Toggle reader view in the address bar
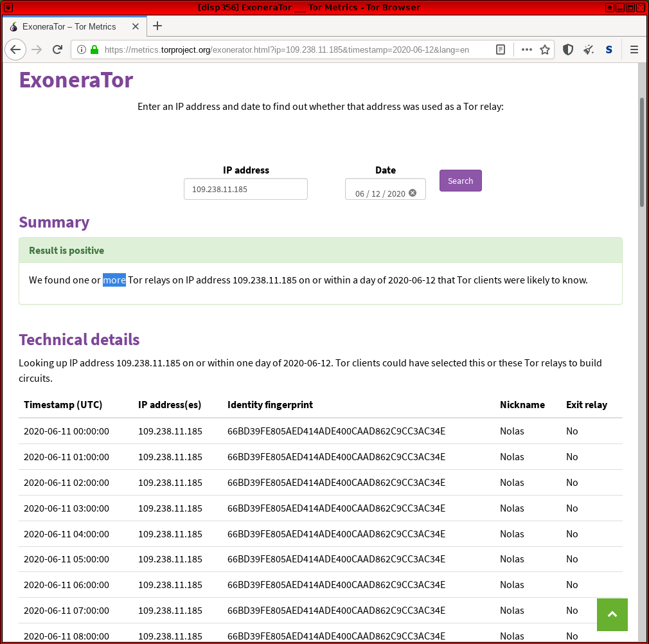The width and height of the screenshot is (649, 644). [501, 49]
